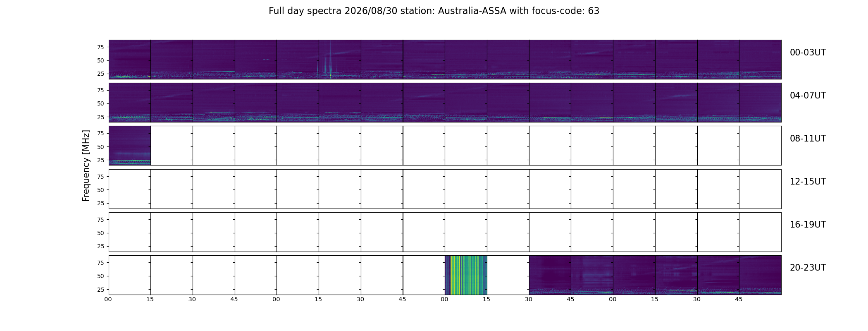Select the only filled panel in 08-11UT row
Viewport: 868px width, 331px height.
130,146
